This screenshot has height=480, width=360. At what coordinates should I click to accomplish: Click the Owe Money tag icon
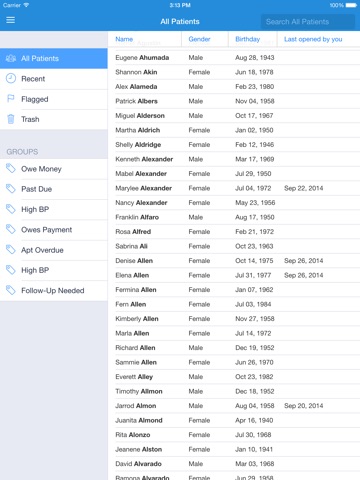11,169
